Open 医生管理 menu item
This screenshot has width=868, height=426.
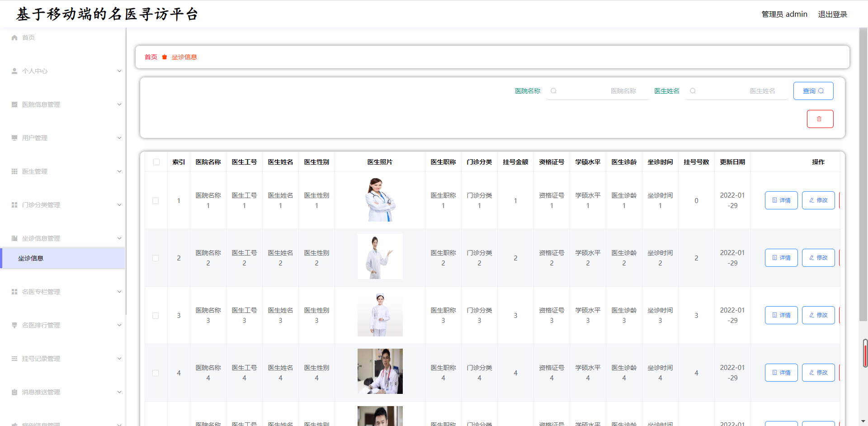pos(62,171)
